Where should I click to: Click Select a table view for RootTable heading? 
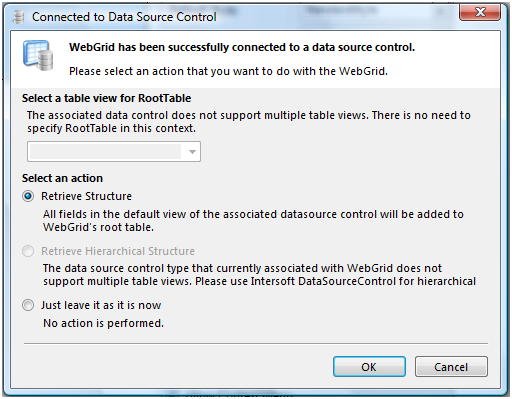click(106, 98)
